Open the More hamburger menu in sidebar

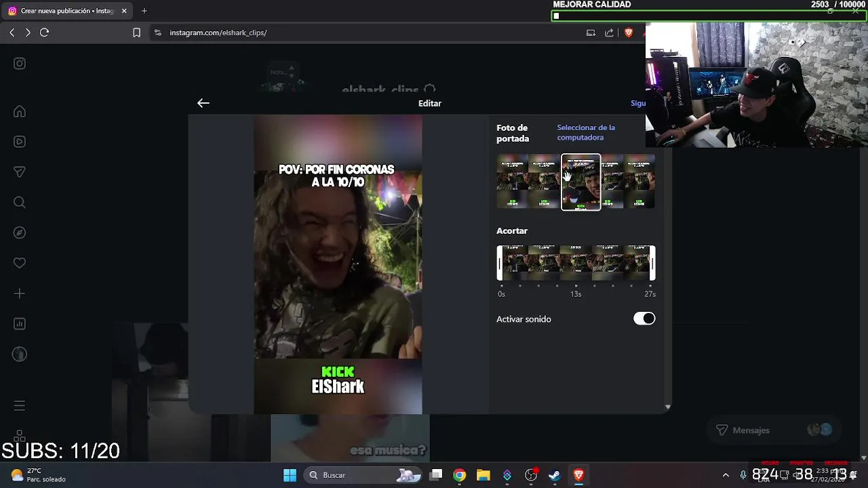(x=20, y=406)
